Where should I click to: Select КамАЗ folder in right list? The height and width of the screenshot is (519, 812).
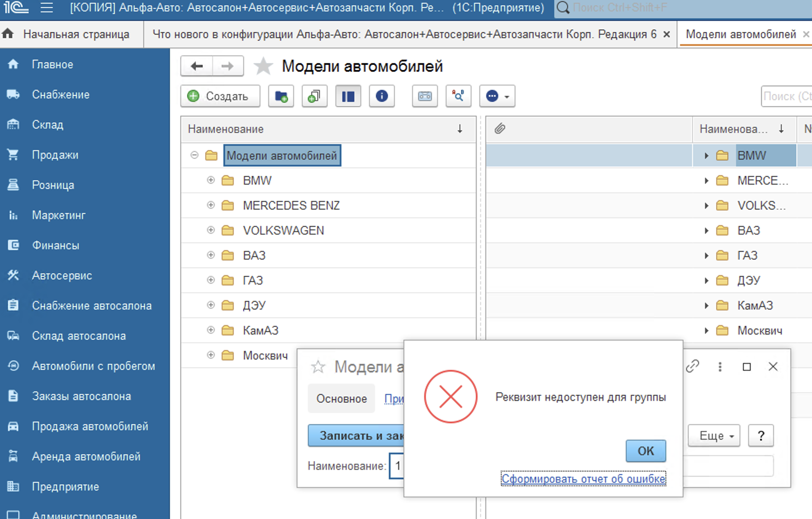[x=755, y=306]
